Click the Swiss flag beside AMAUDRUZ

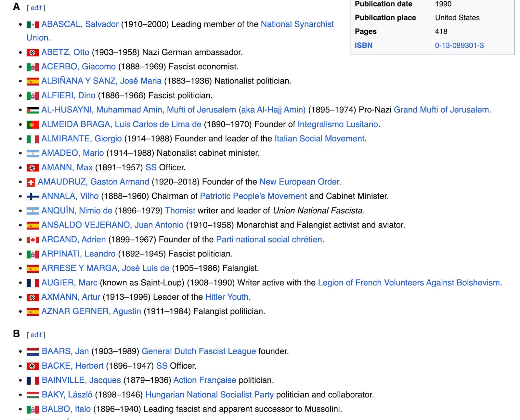click(x=31, y=182)
